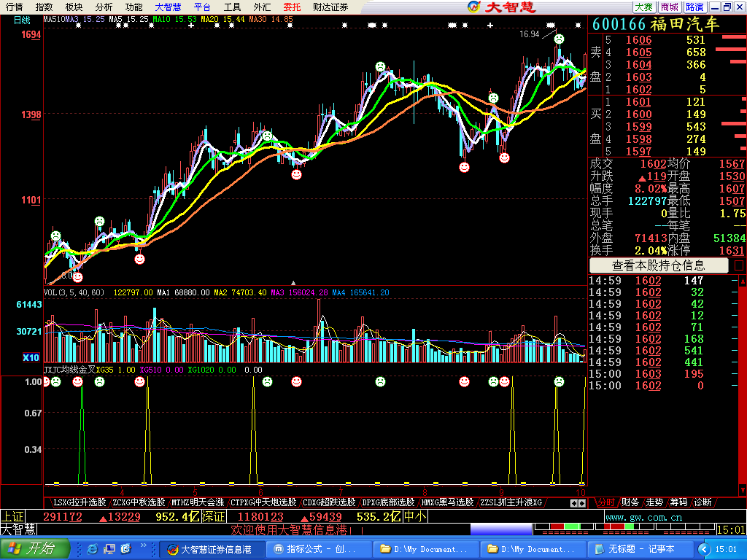This screenshot has width=747, height=560.
Task: Open the 指数 menu
Action: [x=44, y=7]
